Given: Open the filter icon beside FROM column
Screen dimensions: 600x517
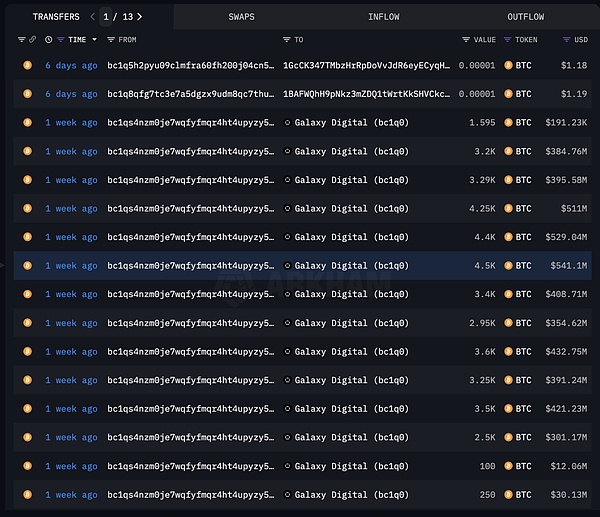Looking at the screenshot, I should click(x=111, y=40).
